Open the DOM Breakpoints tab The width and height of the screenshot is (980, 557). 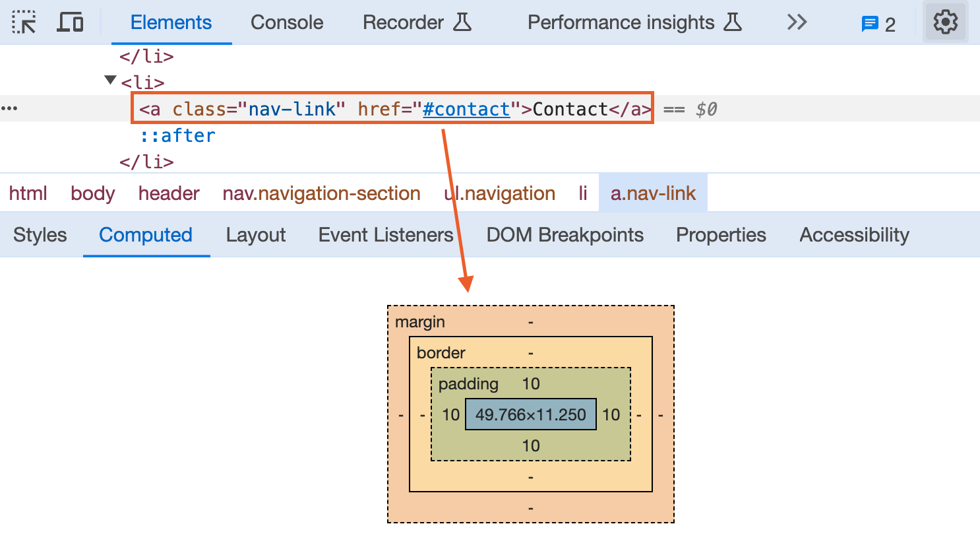coord(565,235)
